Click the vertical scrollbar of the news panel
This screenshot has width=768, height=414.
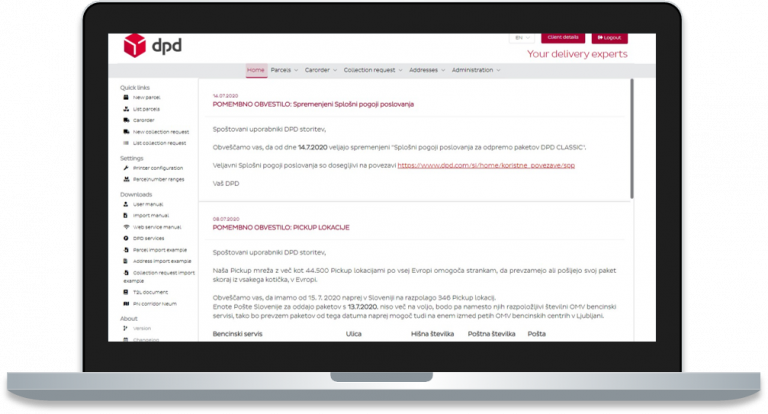click(x=632, y=139)
